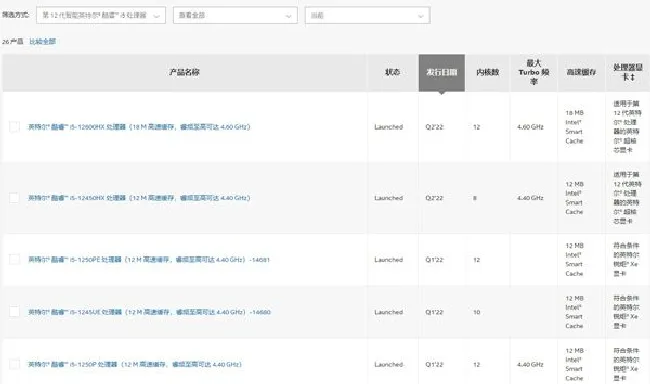Sort by the 最大 Turbo 频率 column header
This screenshot has height=384, width=650.
pos(534,73)
